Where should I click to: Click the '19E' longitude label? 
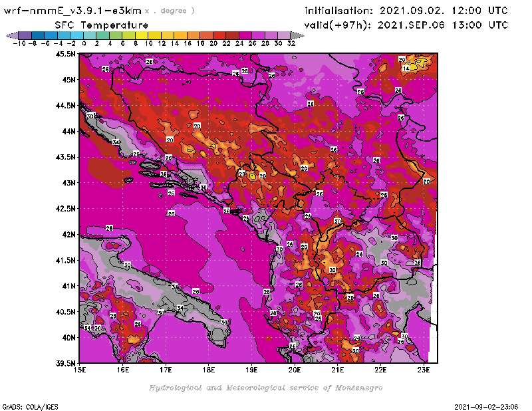[x=251, y=370]
